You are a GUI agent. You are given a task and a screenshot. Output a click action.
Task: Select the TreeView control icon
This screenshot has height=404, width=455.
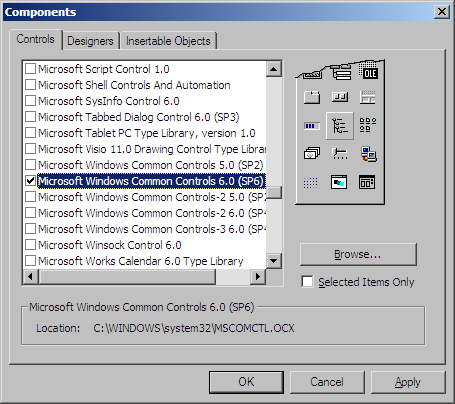coord(340,126)
